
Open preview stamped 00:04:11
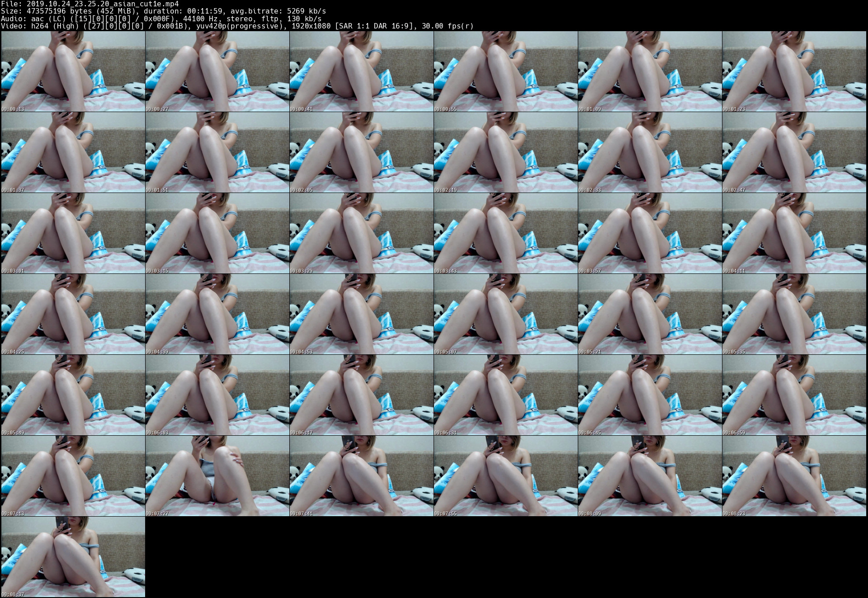point(794,233)
